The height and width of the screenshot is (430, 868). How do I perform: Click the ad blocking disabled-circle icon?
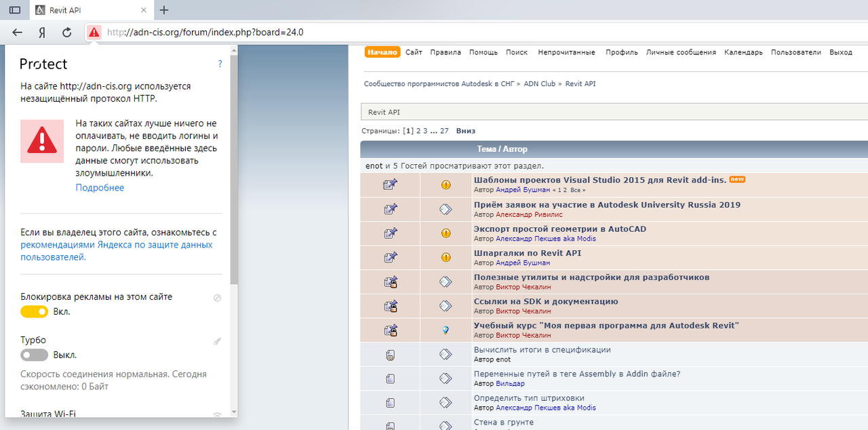pos(217,298)
